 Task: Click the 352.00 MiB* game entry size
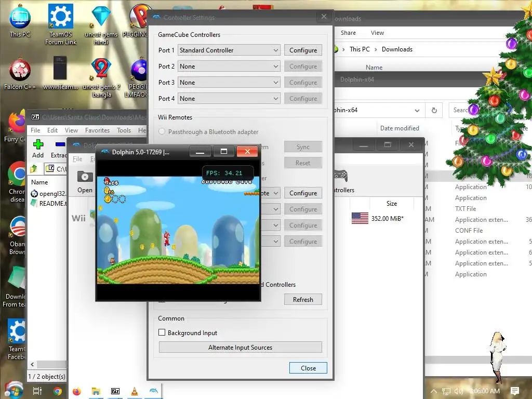(x=387, y=219)
